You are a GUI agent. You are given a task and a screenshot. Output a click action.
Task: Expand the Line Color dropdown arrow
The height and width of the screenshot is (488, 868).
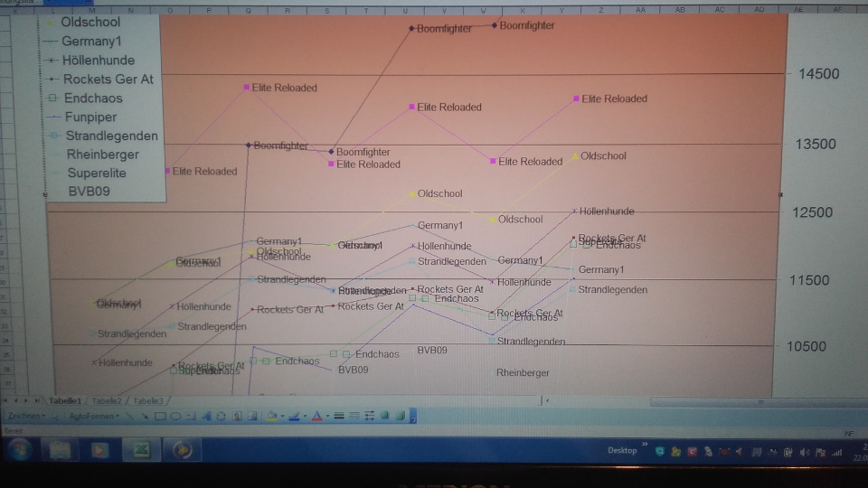pos(306,417)
